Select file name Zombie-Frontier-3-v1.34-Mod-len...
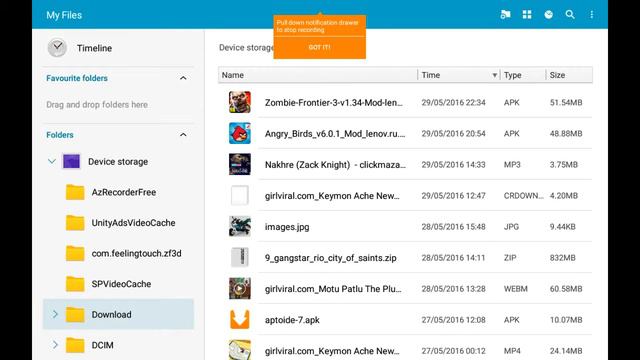The image size is (640, 360). pyautogui.click(x=333, y=102)
